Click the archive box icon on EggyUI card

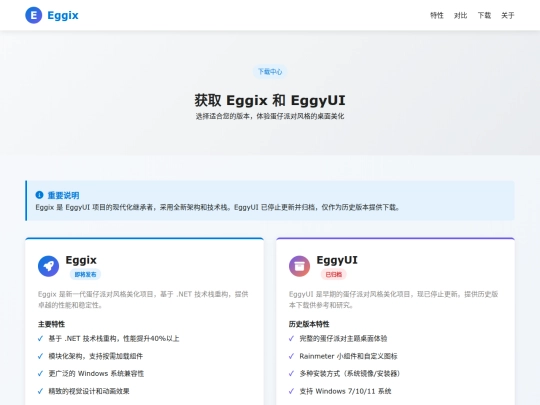299,266
